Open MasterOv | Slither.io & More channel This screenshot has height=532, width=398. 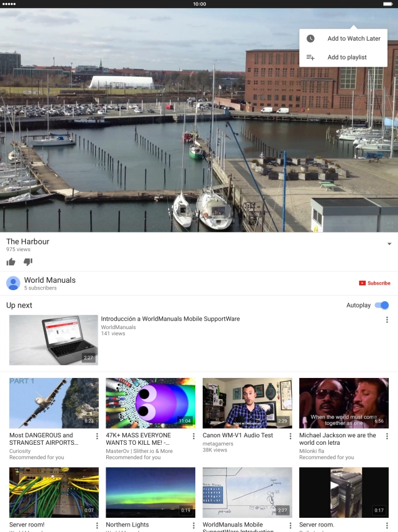(139, 451)
